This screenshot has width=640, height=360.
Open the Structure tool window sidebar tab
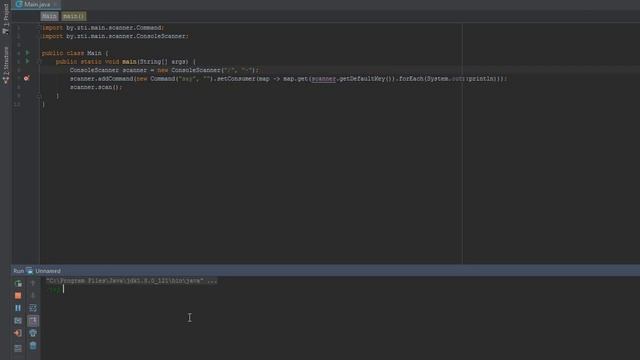(6, 65)
